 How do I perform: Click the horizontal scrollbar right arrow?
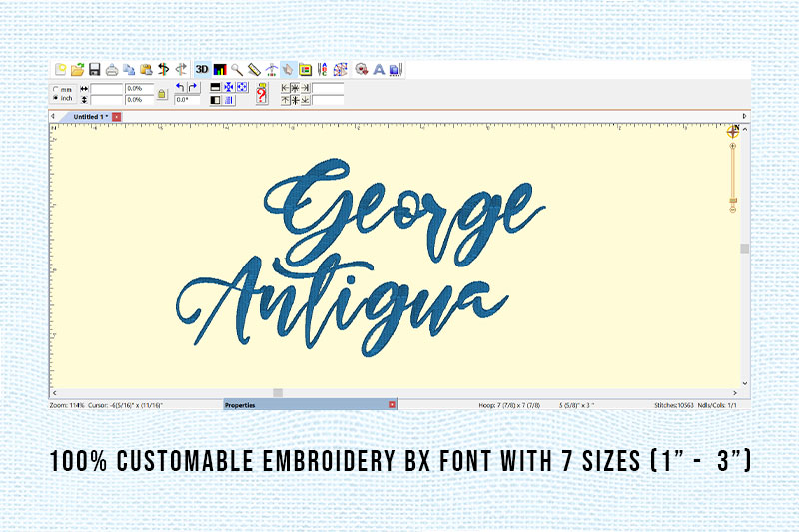click(735, 393)
